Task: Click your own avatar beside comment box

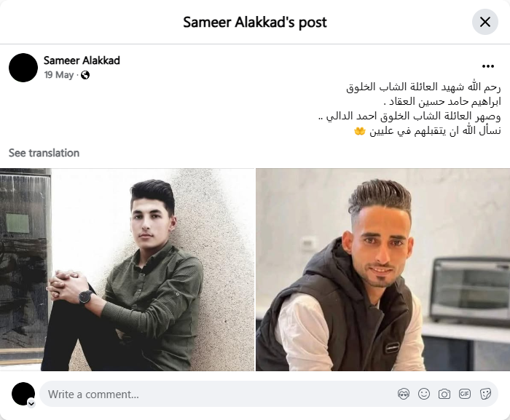Action: point(23,394)
